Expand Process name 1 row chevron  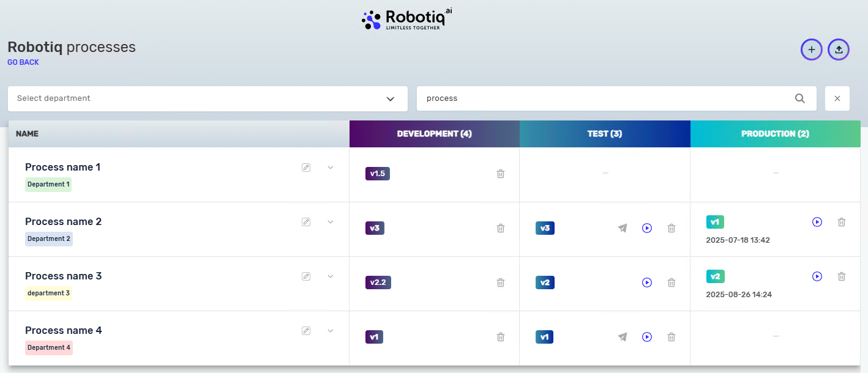coord(331,168)
